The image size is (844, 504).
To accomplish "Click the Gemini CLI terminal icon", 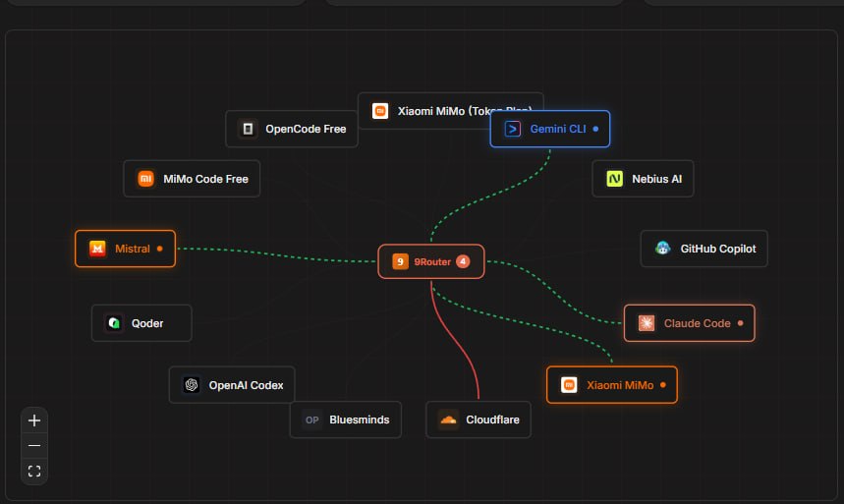I will [x=513, y=129].
